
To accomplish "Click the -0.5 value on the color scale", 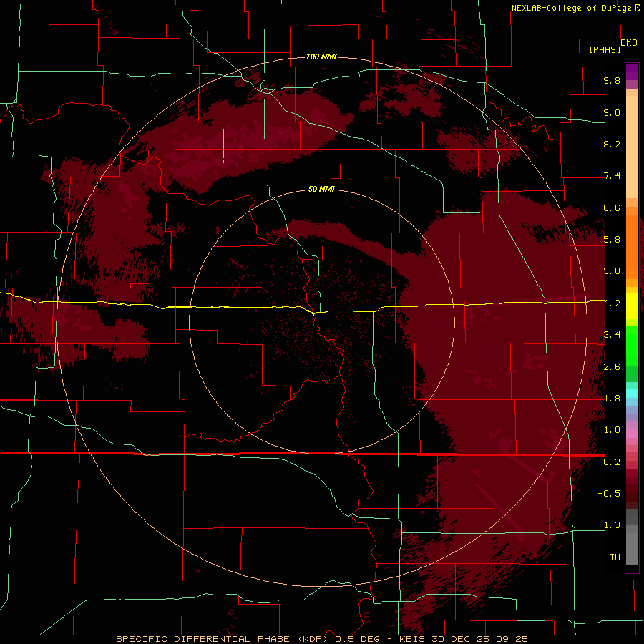I will [609, 493].
